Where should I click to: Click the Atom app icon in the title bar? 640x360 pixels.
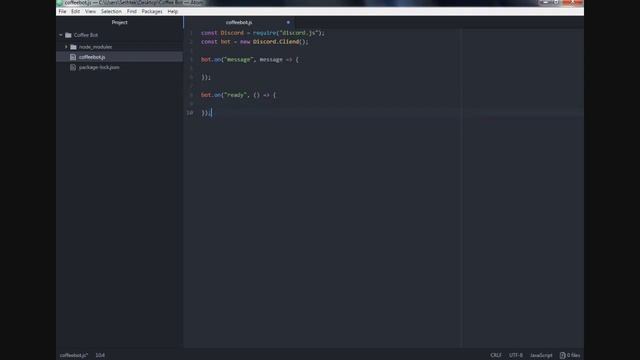click(x=60, y=3)
